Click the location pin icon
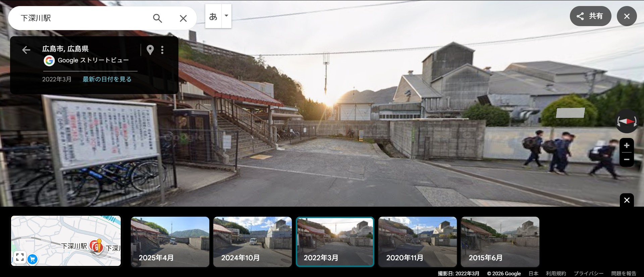 coord(150,50)
